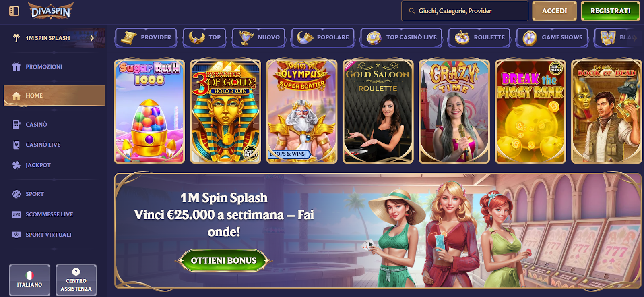This screenshot has height=297, width=644.
Task: Collapse sidebar using the top-left panel icon
Action: (x=14, y=11)
